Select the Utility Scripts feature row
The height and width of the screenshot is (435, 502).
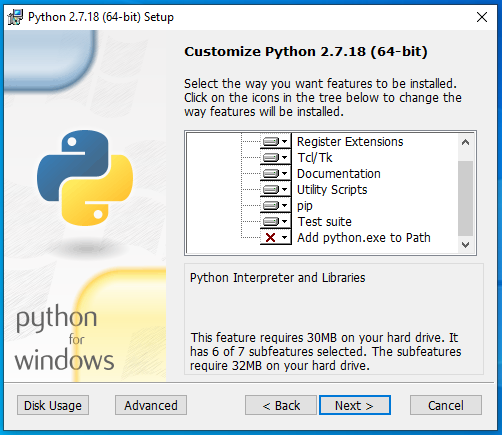[x=332, y=190]
